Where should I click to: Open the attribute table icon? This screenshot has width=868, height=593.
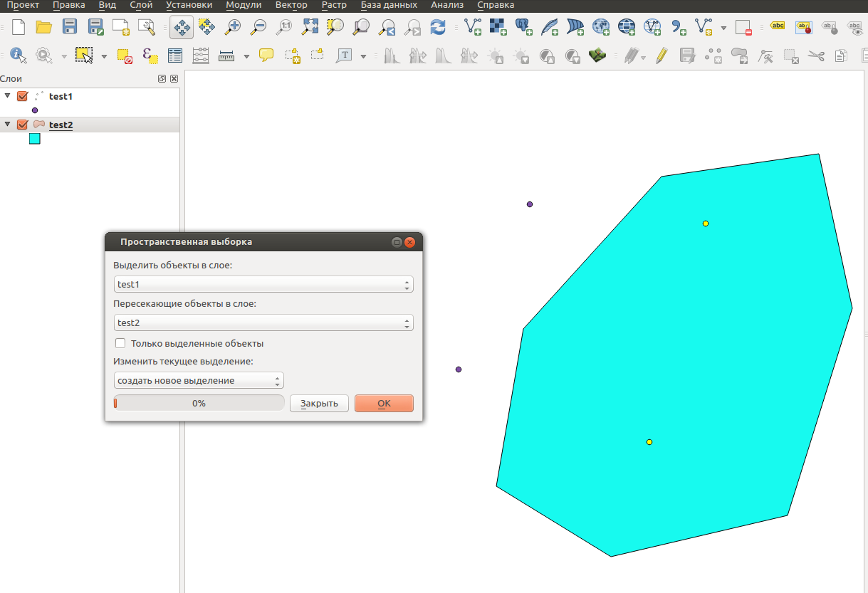coord(175,56)
